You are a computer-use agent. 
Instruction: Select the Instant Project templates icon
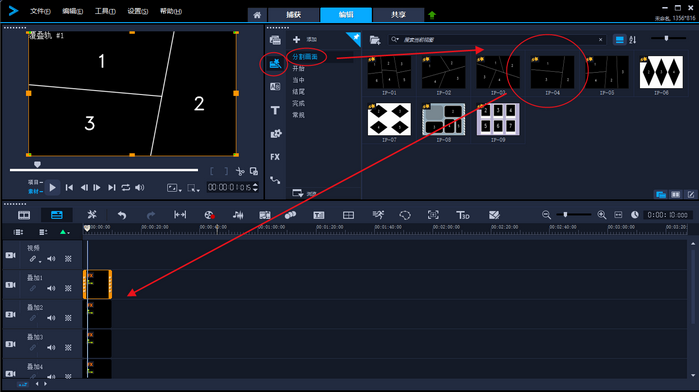pyautogui.click(x=275, y=64)
